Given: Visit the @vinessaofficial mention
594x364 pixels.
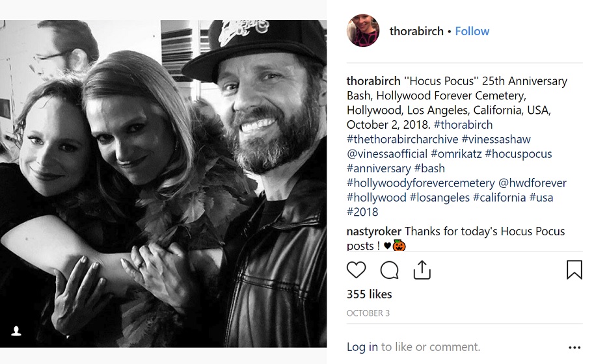Looking at the screenshot, I should 386,154.
